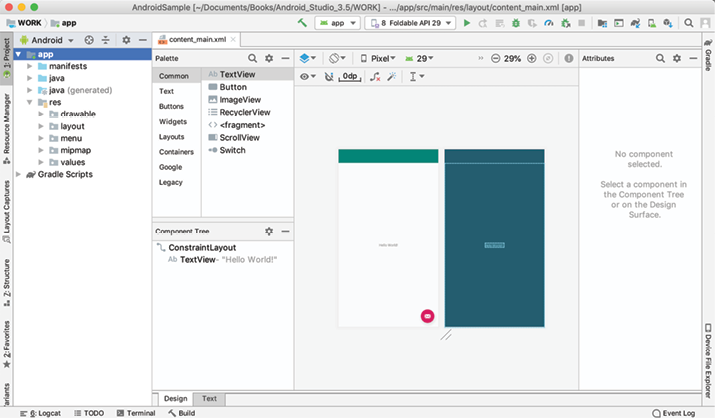Click the warnings and errors indicator icon
This screenshot has height=418, width=715.
point(569,58)
